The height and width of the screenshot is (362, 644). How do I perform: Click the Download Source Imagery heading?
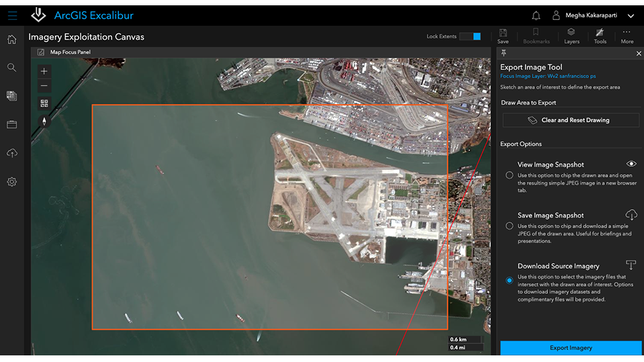tap(558, 266)
